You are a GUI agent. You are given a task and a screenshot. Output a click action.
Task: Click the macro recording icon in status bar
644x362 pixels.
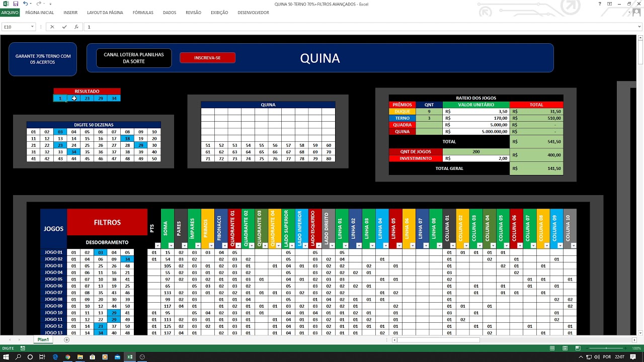(x=23, y=348)
